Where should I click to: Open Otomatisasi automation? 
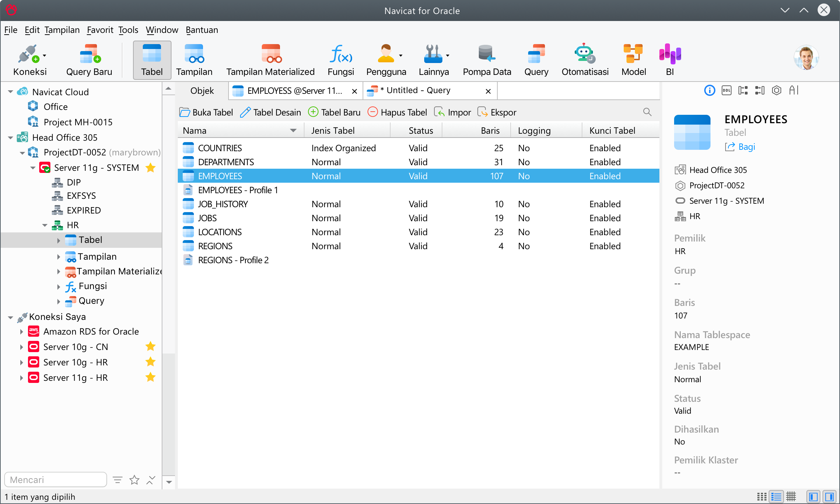tap(585, 60)
